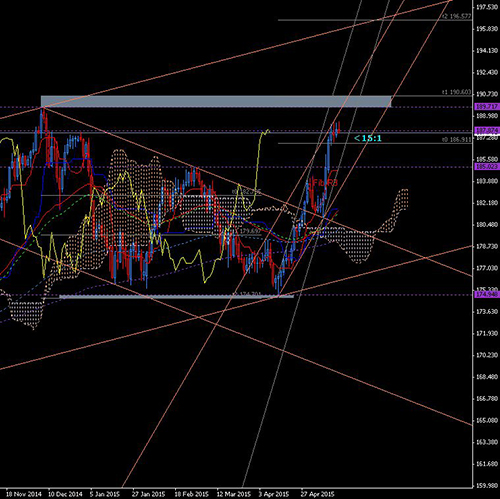This screenshot has height=499, width=500.
Task: Select the '18 Feb 2015' date marker
Action: pos(191,494)
